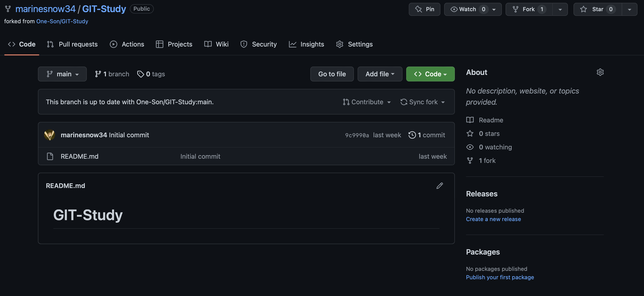Open the green Code clone dropdown
The image size is (644, 296).
pyautogui.click(x=430, y=74)
